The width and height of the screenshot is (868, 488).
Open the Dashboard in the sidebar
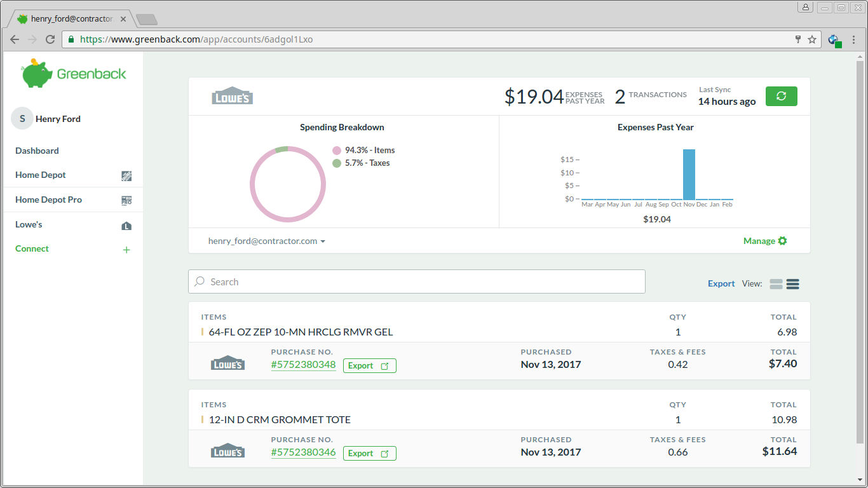[37, 151]
